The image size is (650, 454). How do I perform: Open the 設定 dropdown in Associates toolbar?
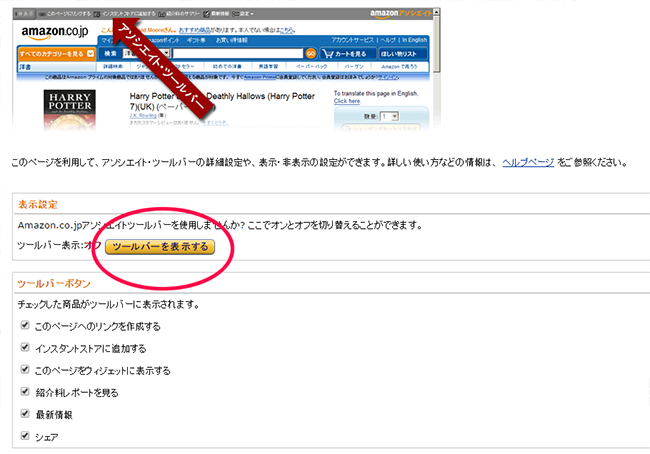(244, 14)
